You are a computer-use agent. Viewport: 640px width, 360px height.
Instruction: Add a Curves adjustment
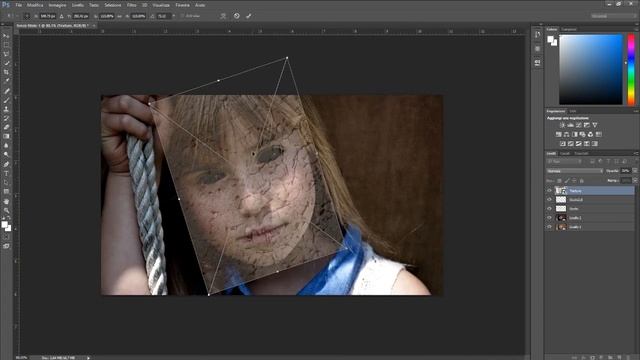pos(578,125)
